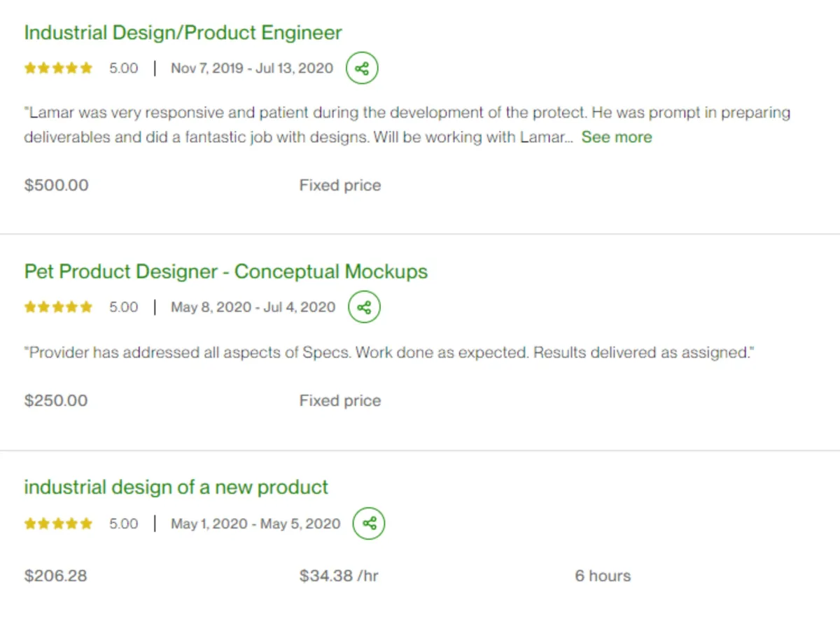Click the $206.28 total earned

point(55,576)
